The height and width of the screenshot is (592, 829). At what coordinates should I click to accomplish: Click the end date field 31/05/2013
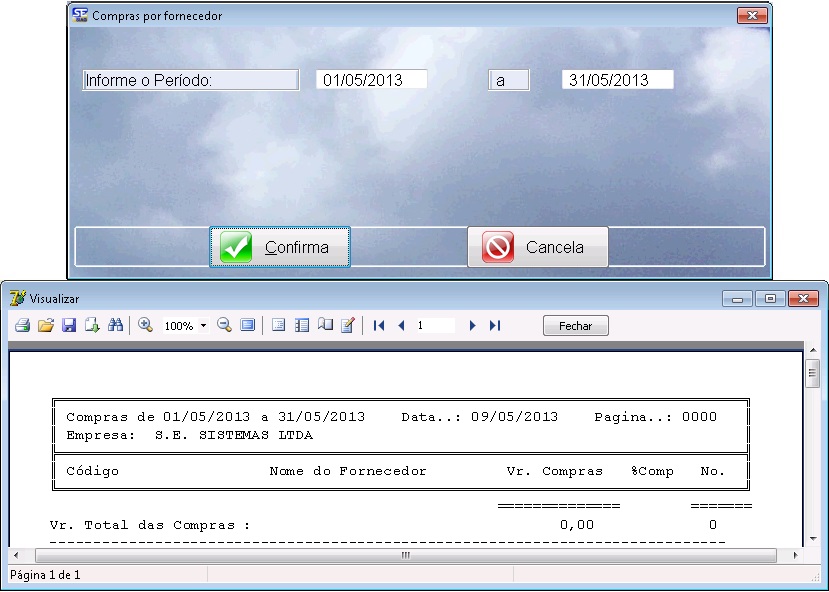617,80
